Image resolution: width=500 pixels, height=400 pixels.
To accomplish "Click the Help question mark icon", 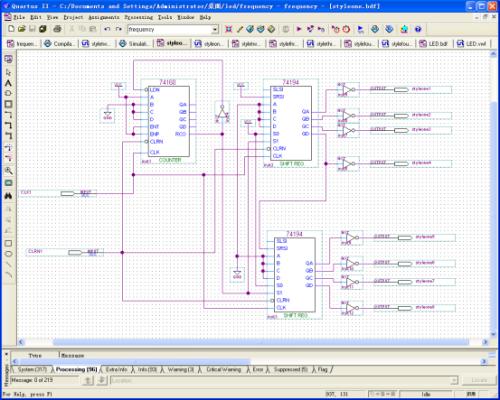I will click(418, 29).
